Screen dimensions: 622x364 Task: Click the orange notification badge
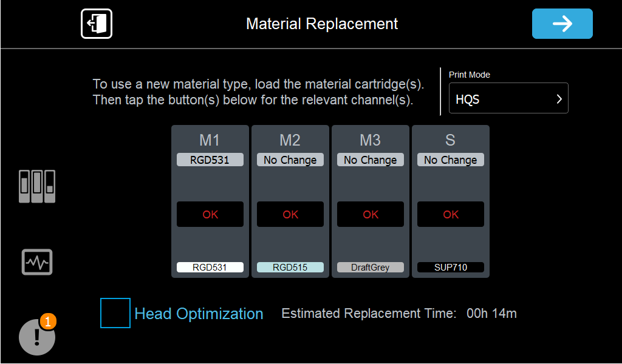point(48,321)
